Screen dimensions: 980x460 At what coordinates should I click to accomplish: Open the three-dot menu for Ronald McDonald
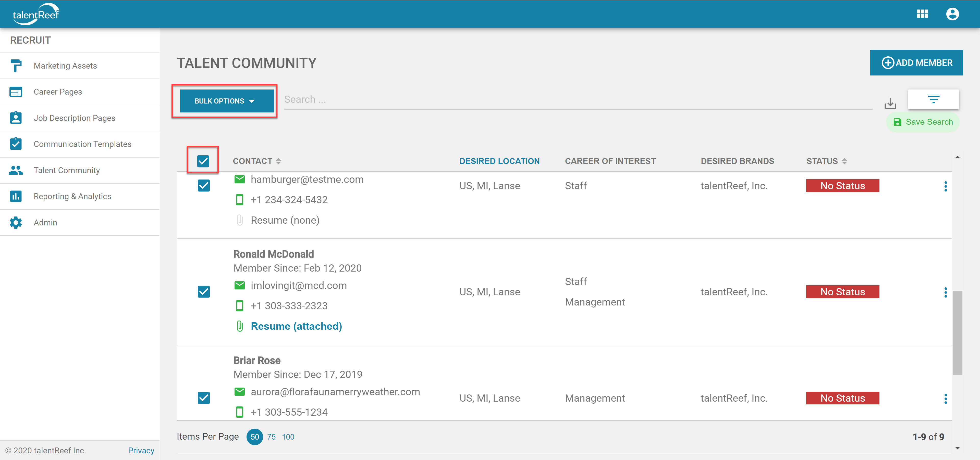pyautogui.click(x=946, y=292)
